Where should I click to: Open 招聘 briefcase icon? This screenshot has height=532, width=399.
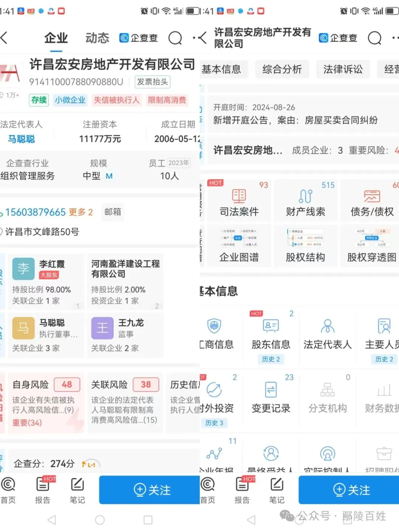tap(384, 453)
